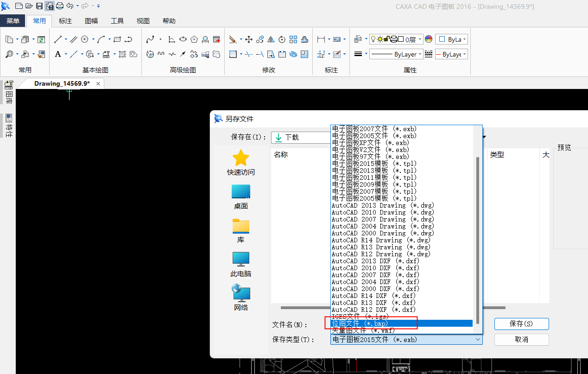
Task: Expand the Circle tool dropdown arrow
Action: click(93, 39)
